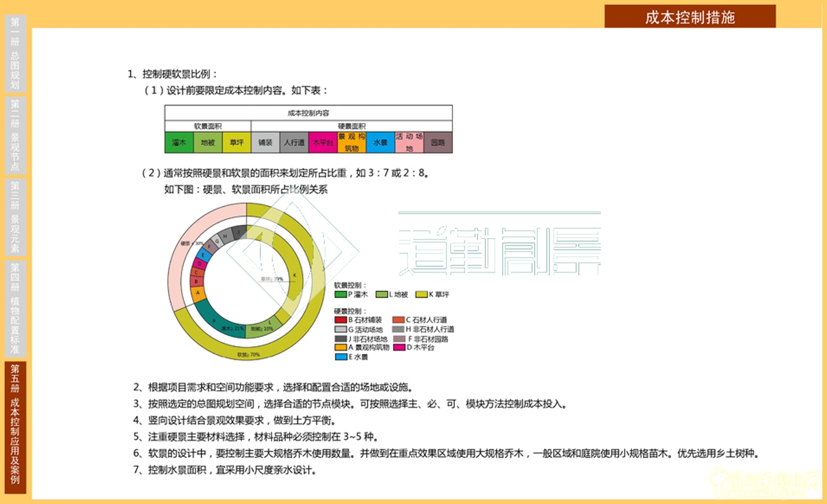Select the 第三册 景观元素 sidebar tab

click(x=15, y=217)
